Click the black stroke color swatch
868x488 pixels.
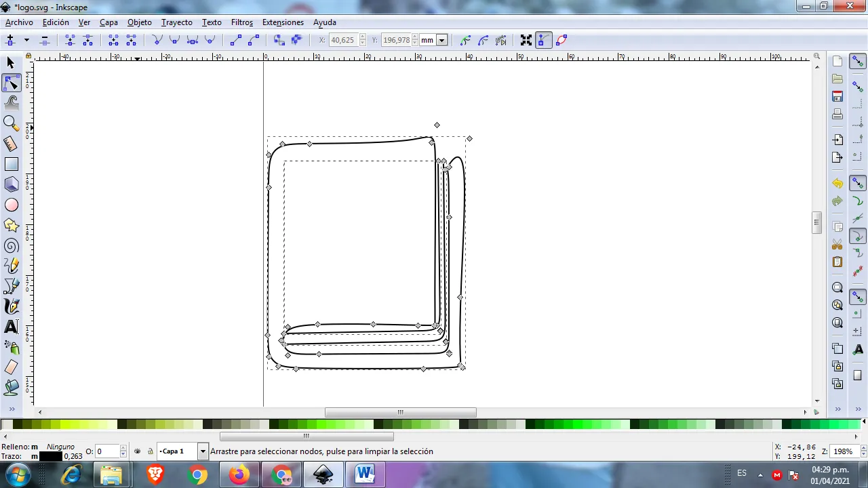tap(51, 456)
